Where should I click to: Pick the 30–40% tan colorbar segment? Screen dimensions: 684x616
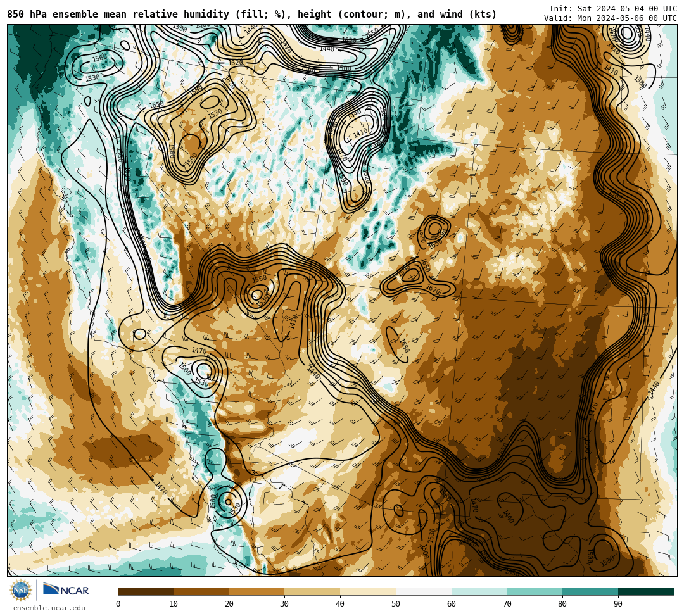312,591
